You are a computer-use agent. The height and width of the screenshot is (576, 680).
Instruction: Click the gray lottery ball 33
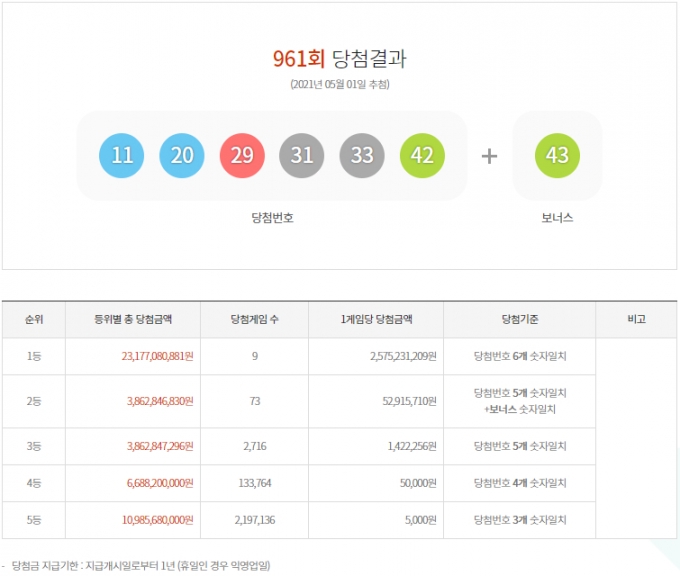[x=362, y=155]
